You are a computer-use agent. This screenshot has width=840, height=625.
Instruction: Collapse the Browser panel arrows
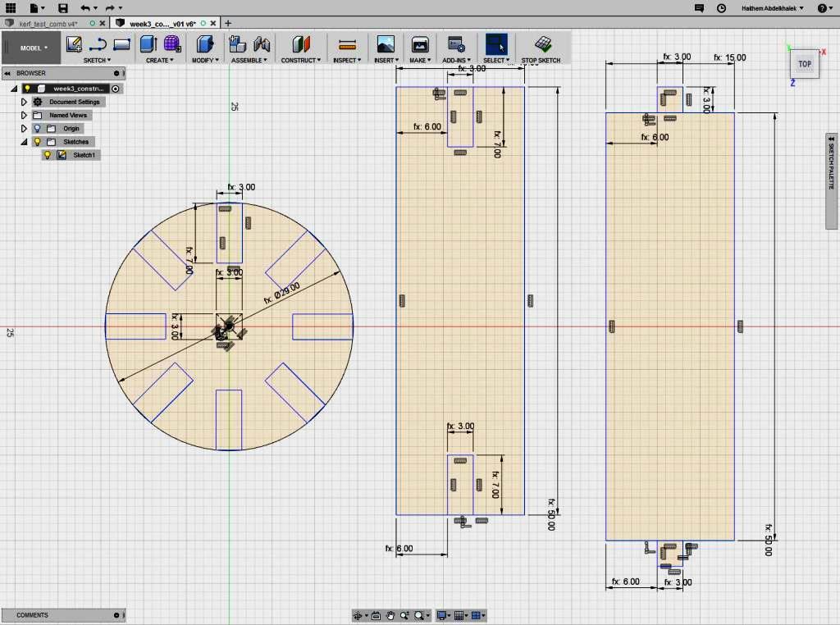(7, 73)
